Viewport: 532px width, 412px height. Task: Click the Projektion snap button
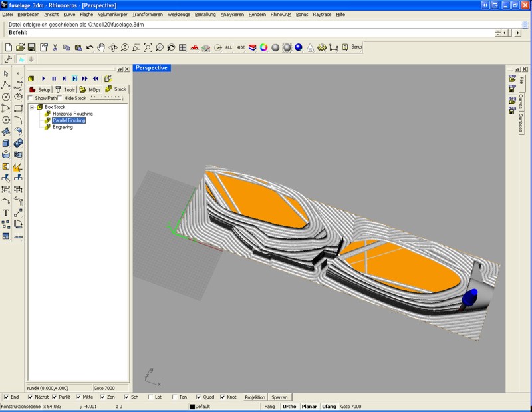(255, 397)
